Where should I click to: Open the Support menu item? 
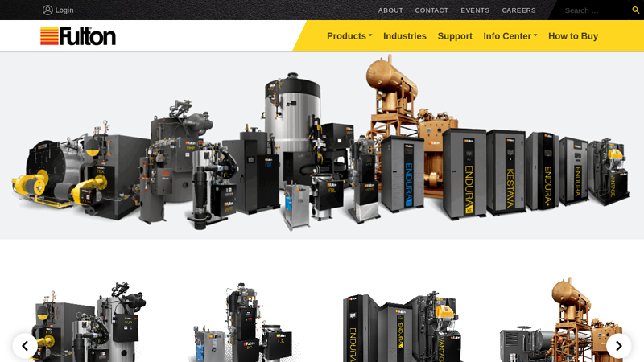click(x=455, y=36)
